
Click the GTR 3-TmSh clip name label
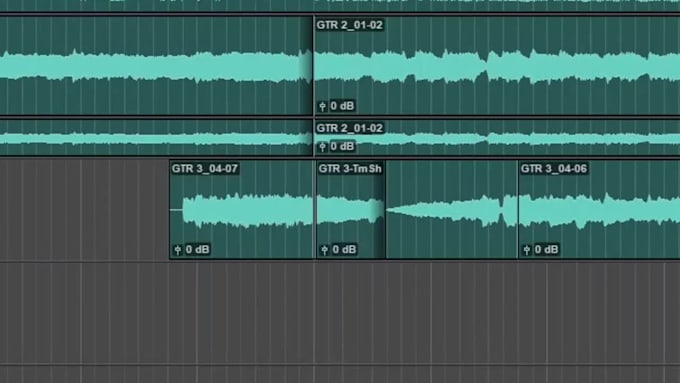coord(350,169)
